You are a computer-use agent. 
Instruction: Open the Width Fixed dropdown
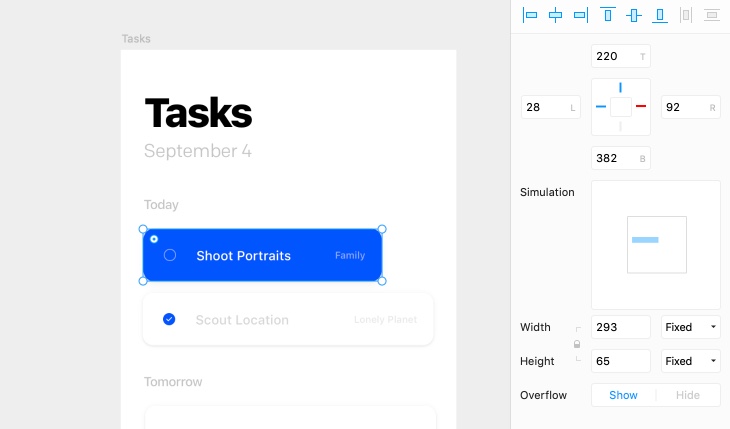(690, 327)
